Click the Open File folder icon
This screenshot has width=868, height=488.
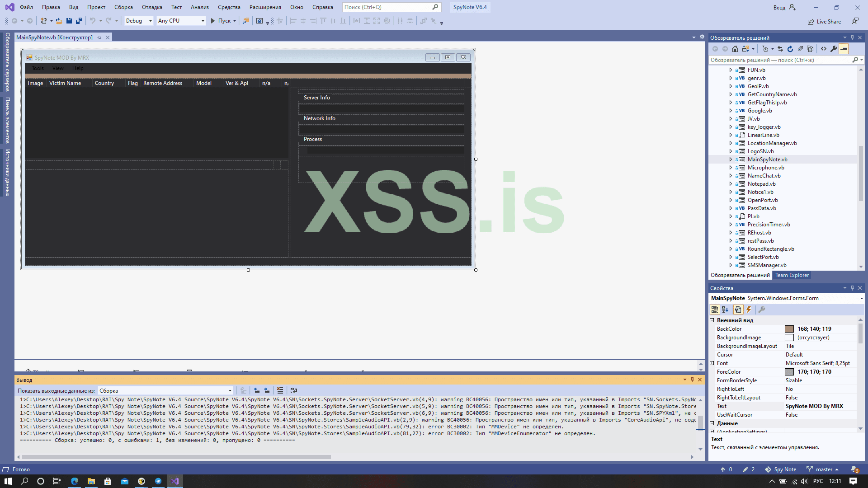coord(59,21)
